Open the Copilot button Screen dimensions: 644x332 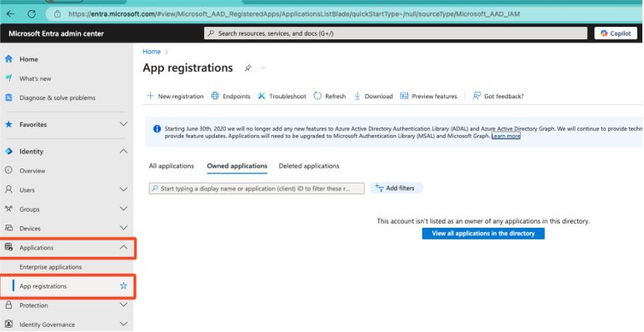pos(616,33)
